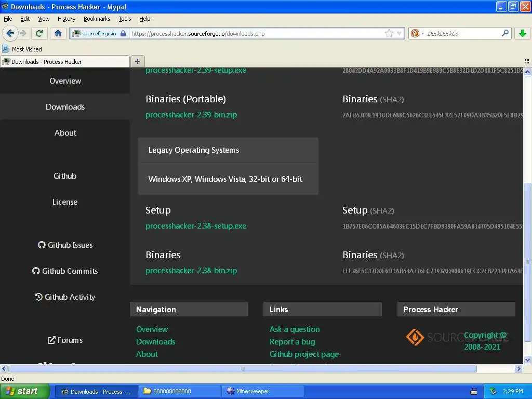Open a new tab with the plus button
The height and width of the screenshot is (399, 532).
click(137, 61)
